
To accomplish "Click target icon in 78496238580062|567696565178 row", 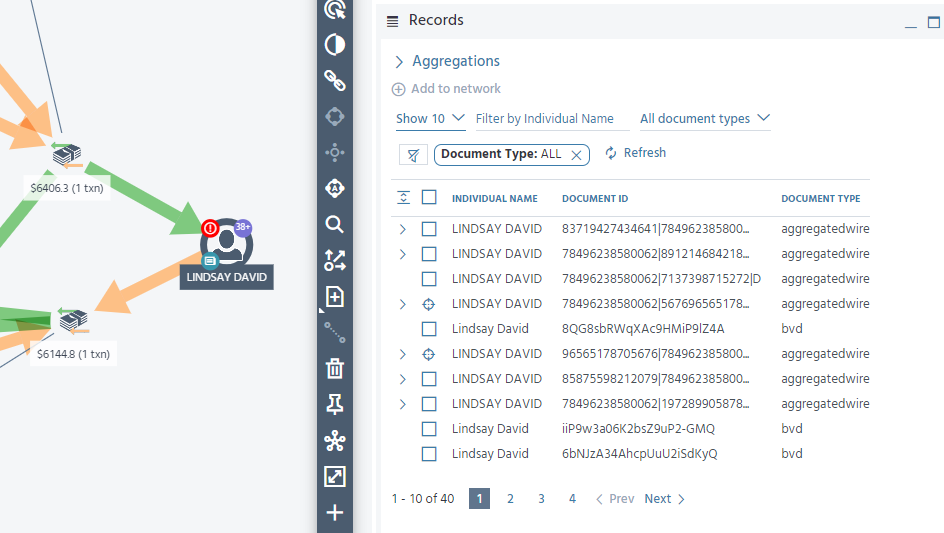I will point(429,304).
